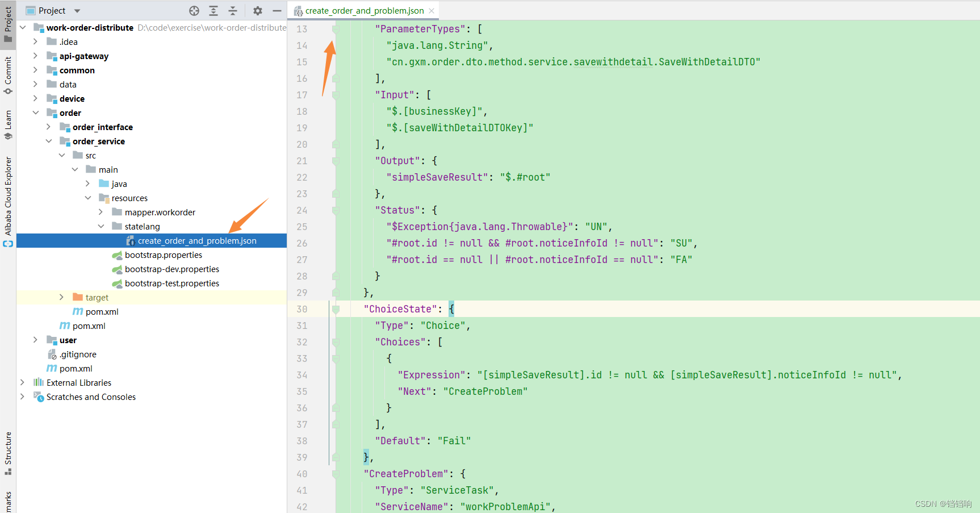Fold the Choices array at line 32
This screenshot has height=513, width=980.
[336, 342]
